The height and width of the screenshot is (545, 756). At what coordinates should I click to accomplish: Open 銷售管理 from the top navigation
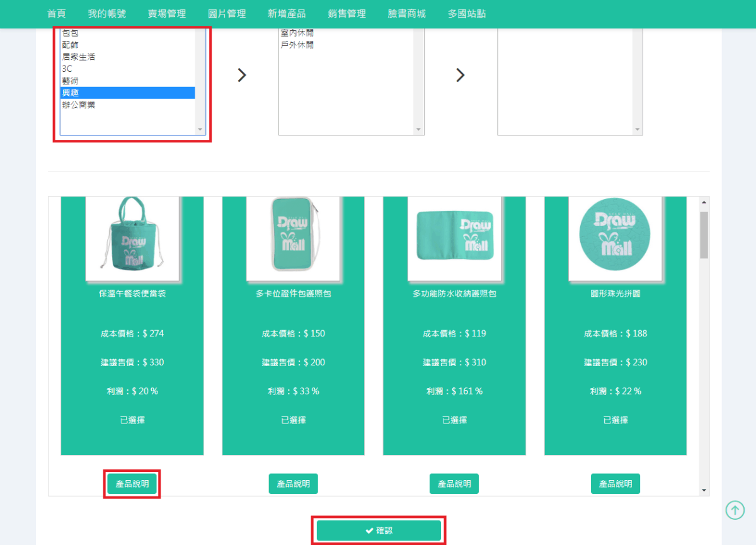click(x=346, y=13)
